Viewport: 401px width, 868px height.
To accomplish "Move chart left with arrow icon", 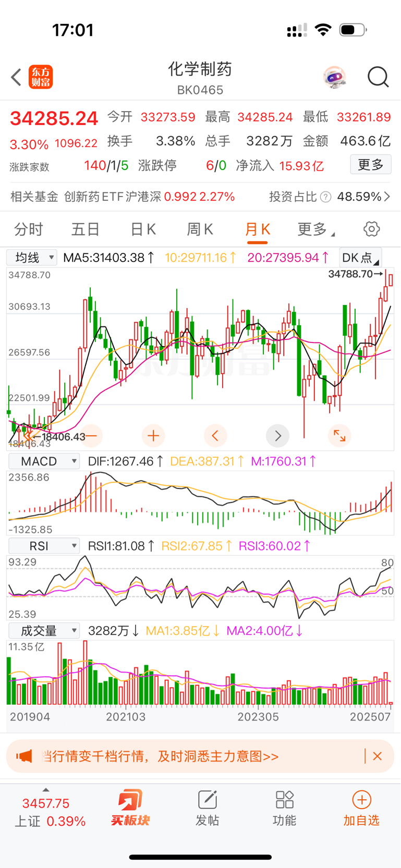I will point(215,435).
